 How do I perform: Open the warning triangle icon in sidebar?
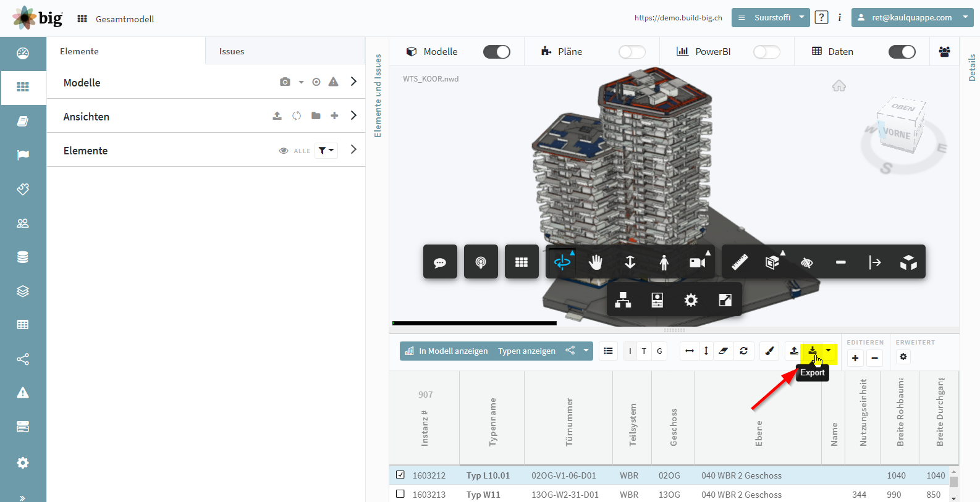[23, 393]
